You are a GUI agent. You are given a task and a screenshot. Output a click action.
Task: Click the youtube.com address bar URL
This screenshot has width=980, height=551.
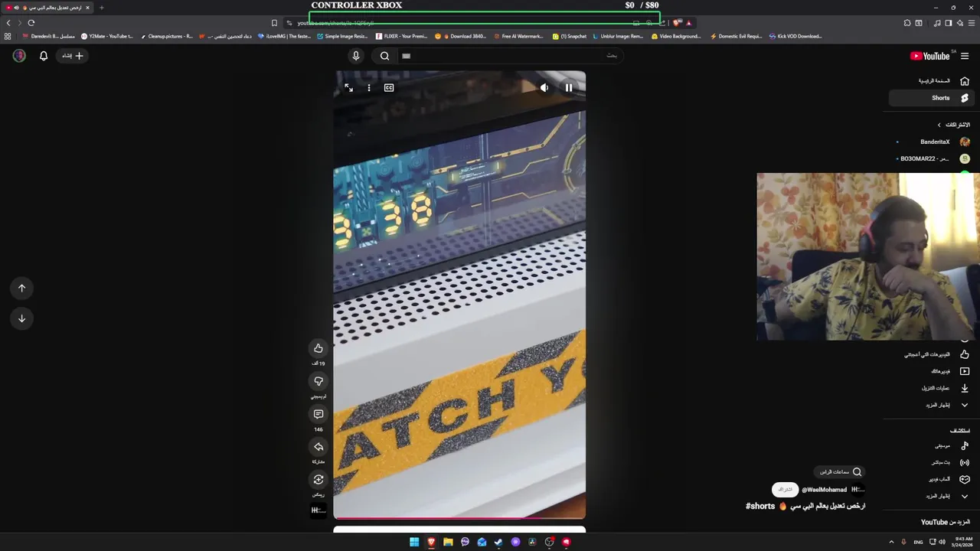[x=335, y=23]
